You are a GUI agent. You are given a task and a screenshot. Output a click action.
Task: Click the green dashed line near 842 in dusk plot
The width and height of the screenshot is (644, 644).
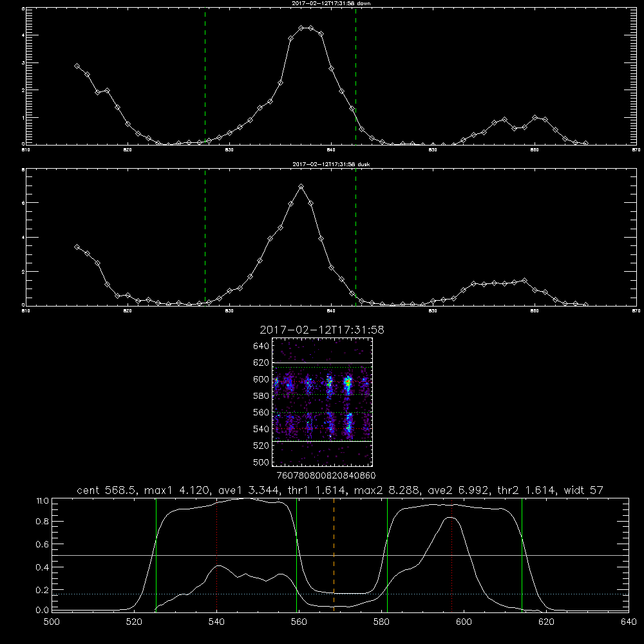pyautogui.click(x=355, y=237)
